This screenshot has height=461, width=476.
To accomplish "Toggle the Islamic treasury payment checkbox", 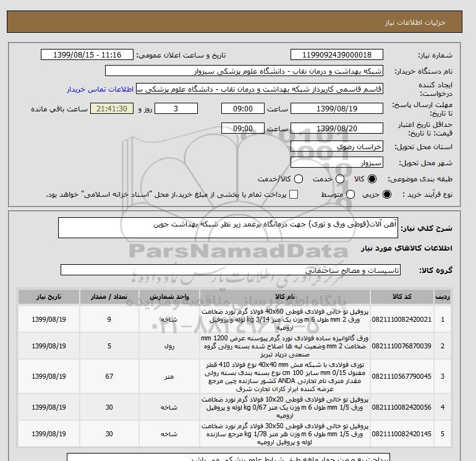I will pyautogui.click(x=294, y=194).
